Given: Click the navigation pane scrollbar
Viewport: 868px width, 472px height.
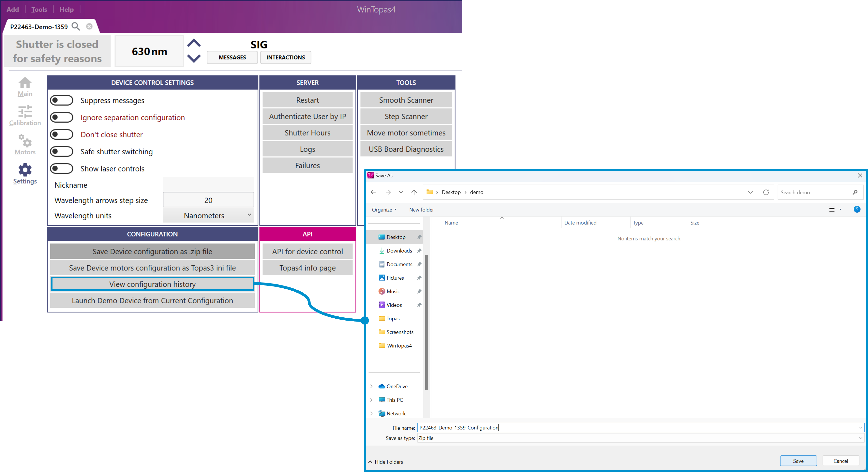Looking at the screenshot, I should (427, 322).
